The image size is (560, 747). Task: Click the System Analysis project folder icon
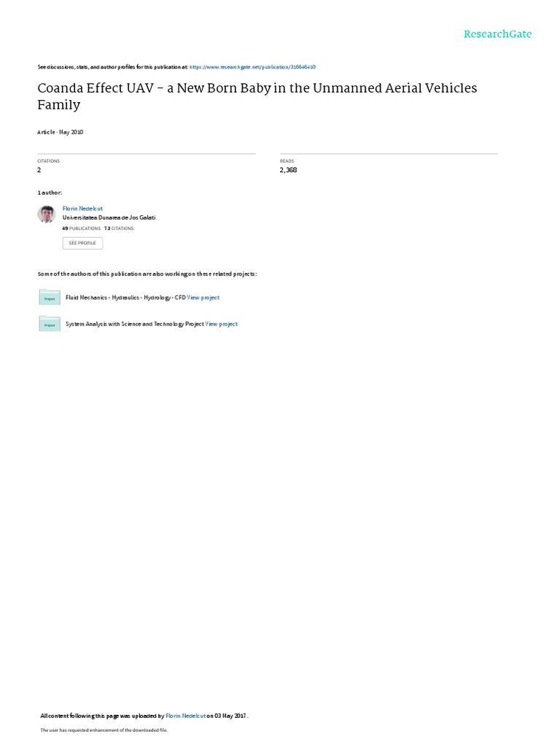coord(50,323)
